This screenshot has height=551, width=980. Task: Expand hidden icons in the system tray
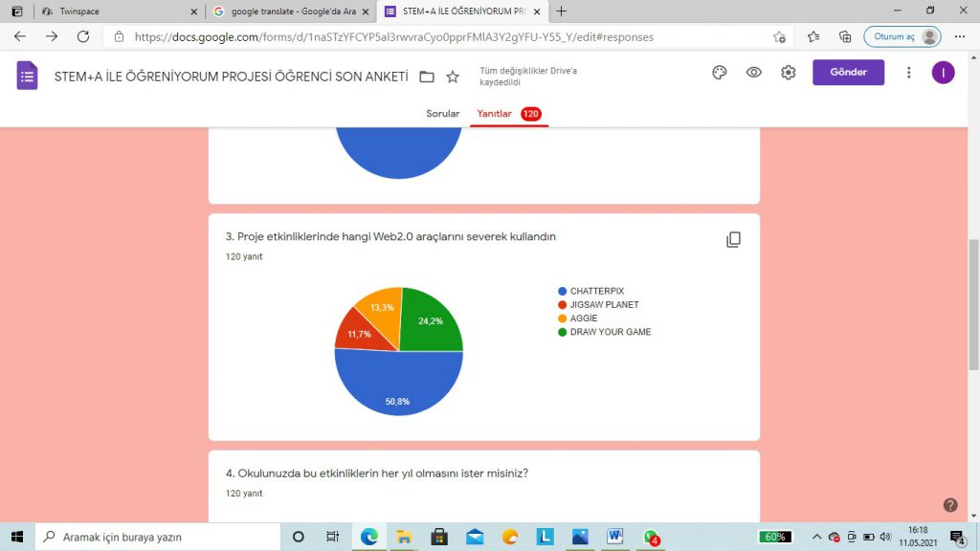coord(815,537)
